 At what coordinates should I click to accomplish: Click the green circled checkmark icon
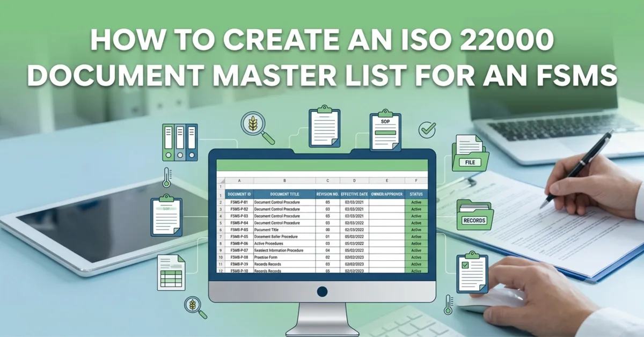tap(427, 129)
